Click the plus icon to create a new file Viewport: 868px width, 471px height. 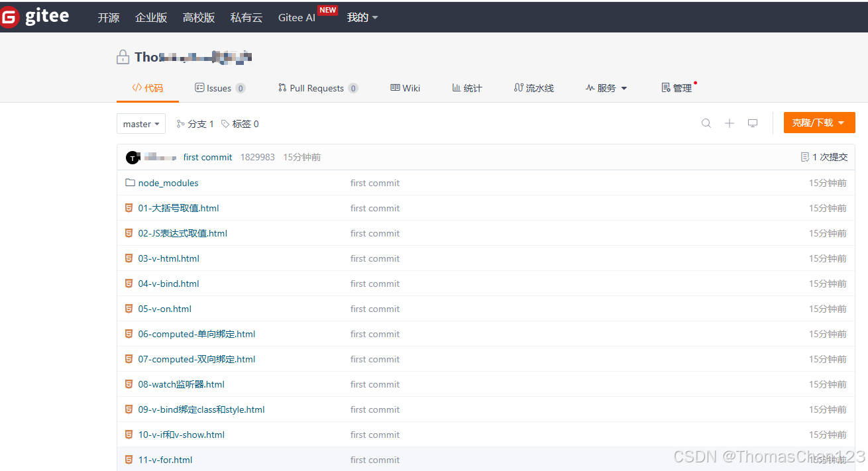[729, 123]
